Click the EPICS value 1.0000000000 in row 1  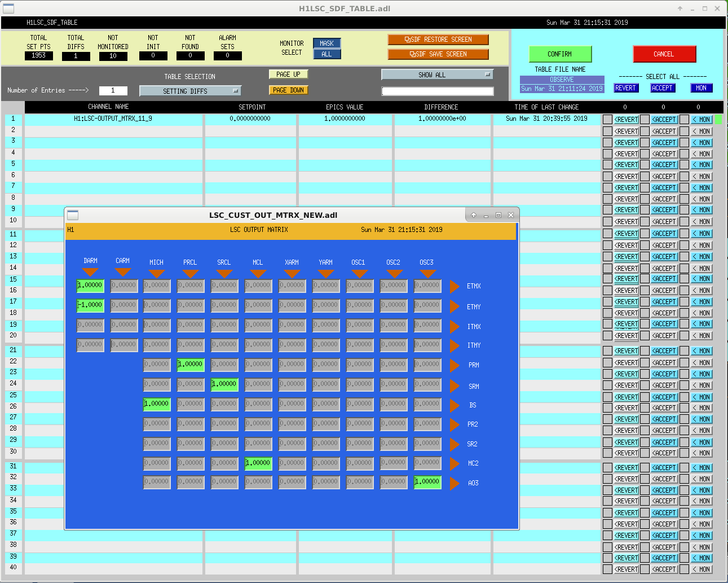point(345,119)
